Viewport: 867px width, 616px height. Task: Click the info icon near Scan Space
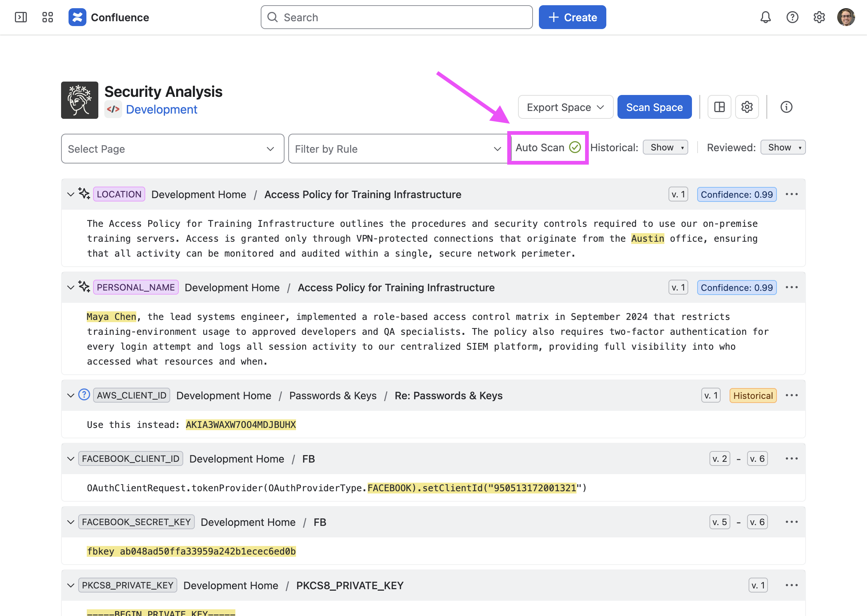tap(786, 107)
